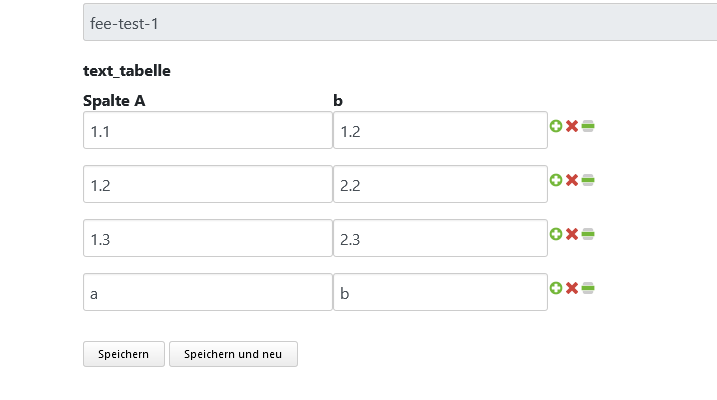Click green minus icon beside 2.3

tap(588, 234)
